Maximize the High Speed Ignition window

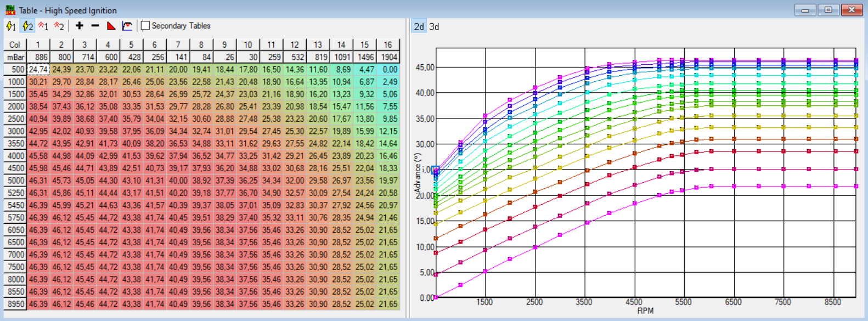tap(828, 10)
